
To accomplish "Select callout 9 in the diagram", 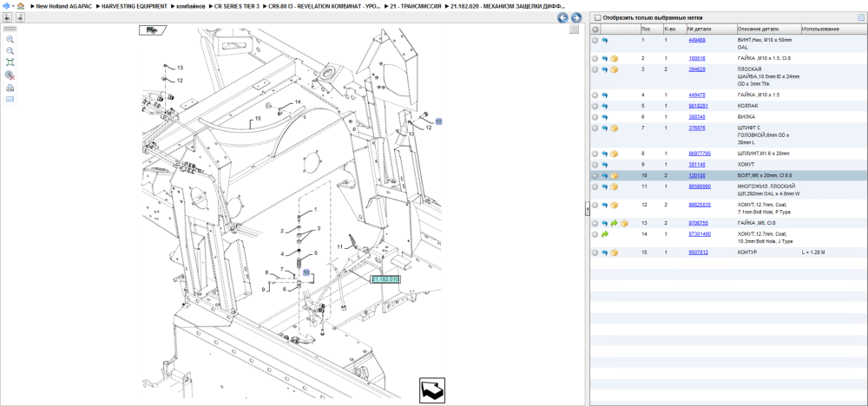I will point(264,289).
